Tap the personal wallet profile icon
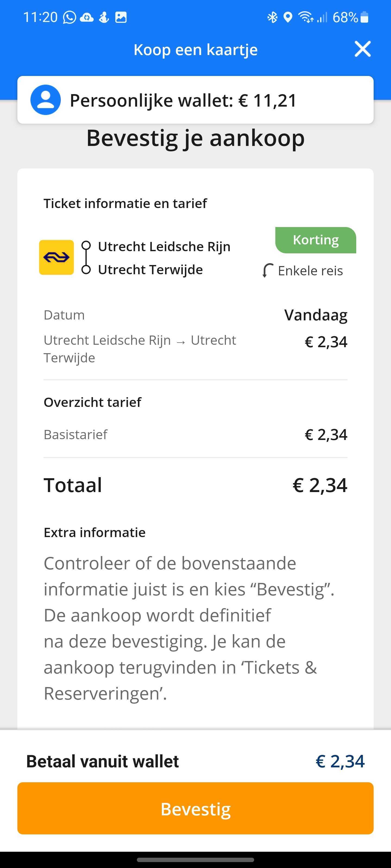 46,100
